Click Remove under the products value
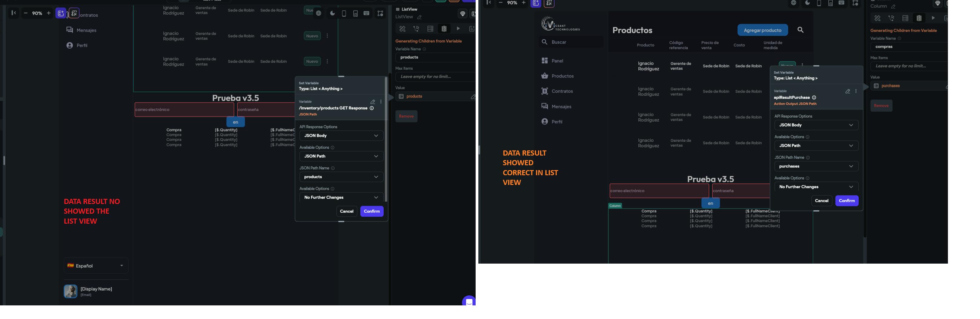980x319 pixels. tap(406, 116)
